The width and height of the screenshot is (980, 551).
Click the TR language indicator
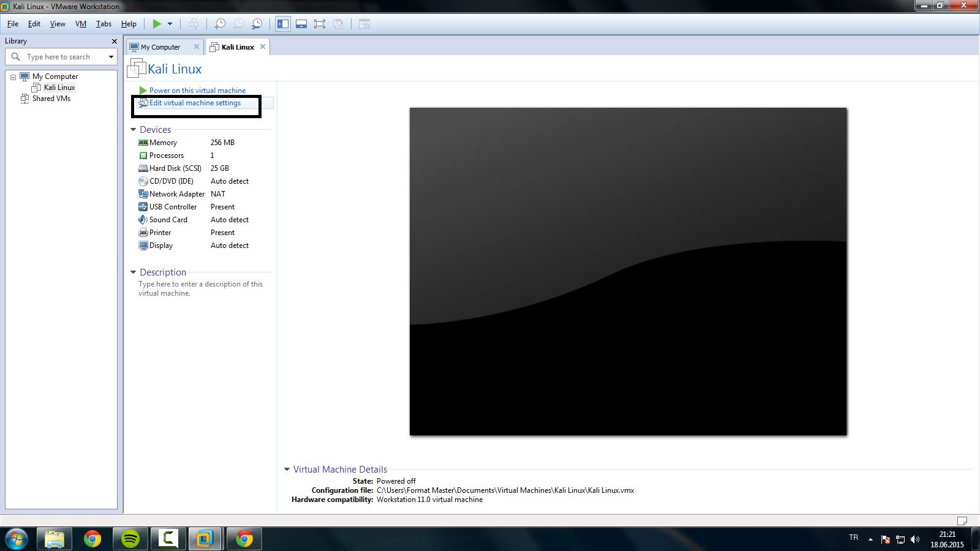(854, 538)
